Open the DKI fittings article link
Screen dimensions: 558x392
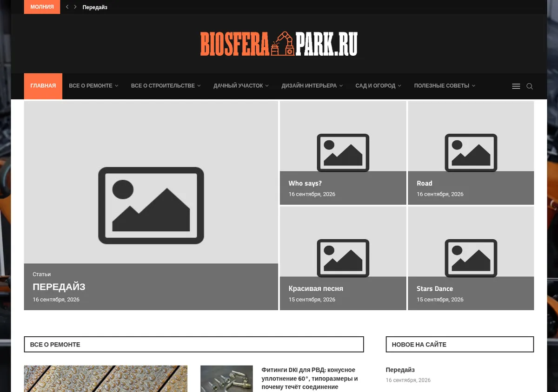pyautogui.click(x=310, y=378)
